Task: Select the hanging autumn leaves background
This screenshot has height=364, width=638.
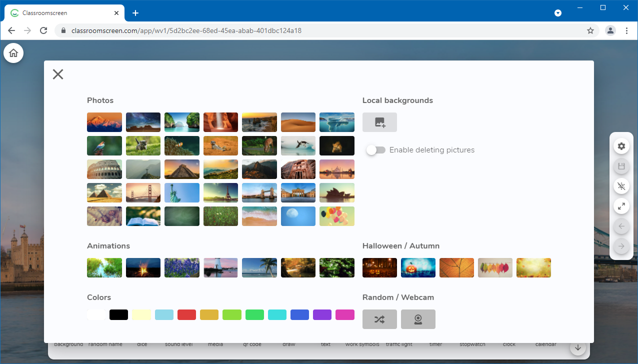Action: [x=495, y=268]
